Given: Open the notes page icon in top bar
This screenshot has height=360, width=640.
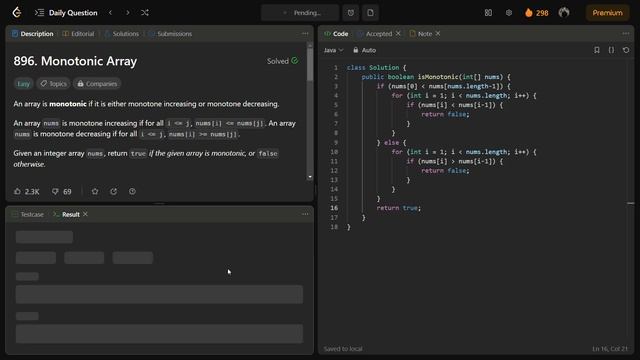Looking at the screenshot, I should [x=370, y=13].
